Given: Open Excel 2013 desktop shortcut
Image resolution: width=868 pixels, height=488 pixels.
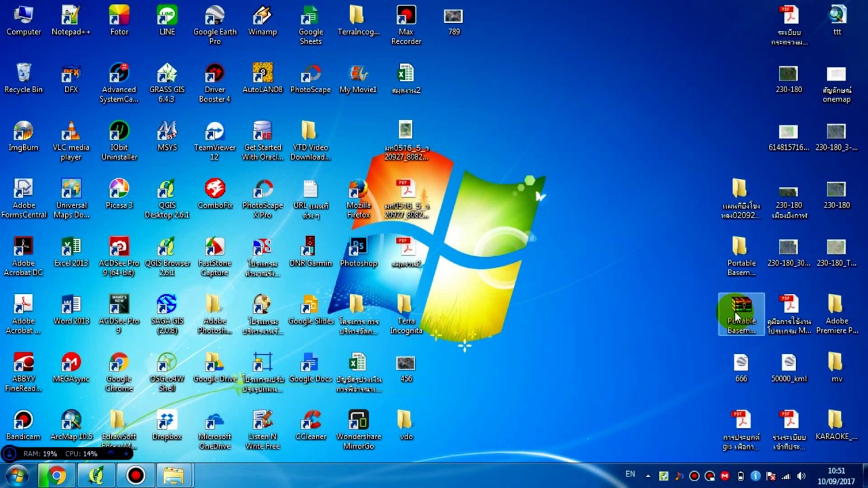Looking at the screenshot, I should coord(71,251).
